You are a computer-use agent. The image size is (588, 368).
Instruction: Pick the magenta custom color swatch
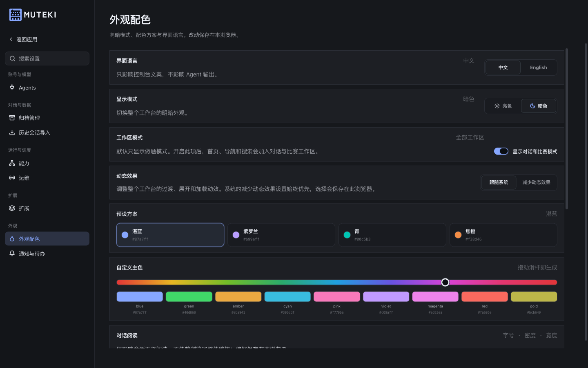click(435, 296)
